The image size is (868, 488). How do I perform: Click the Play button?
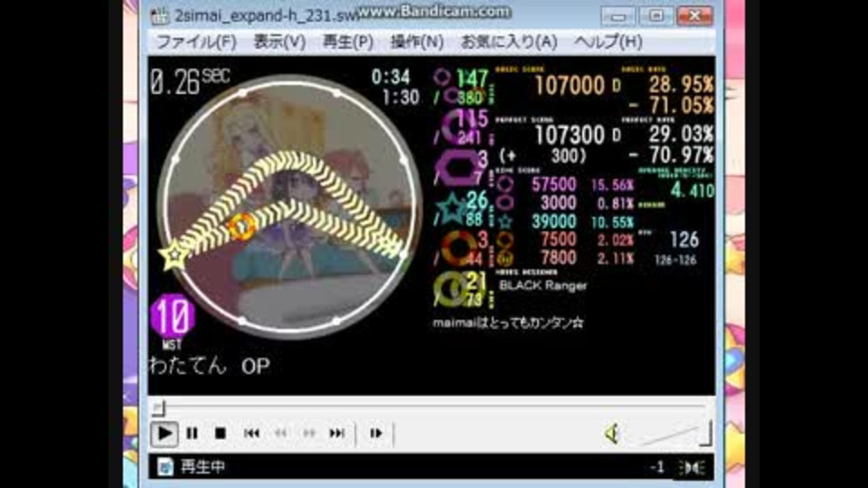pos(165,433)
